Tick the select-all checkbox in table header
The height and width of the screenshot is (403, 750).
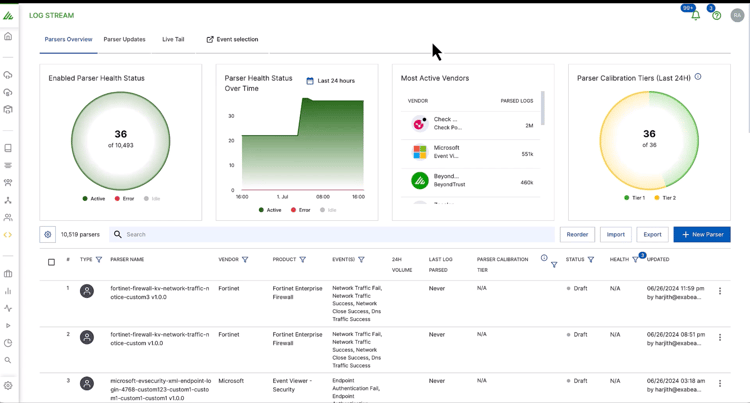51,262
